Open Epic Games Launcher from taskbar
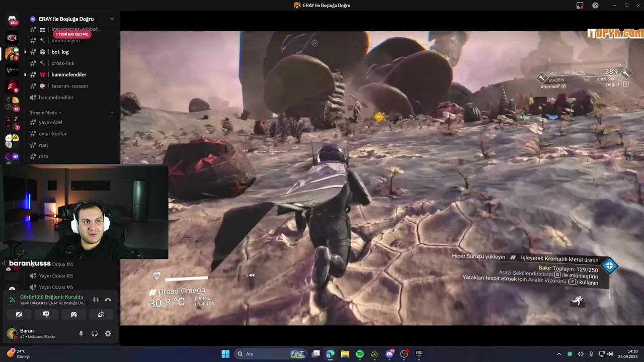The width and height of the screenshot is (644, 362). (x=419, y=354)
